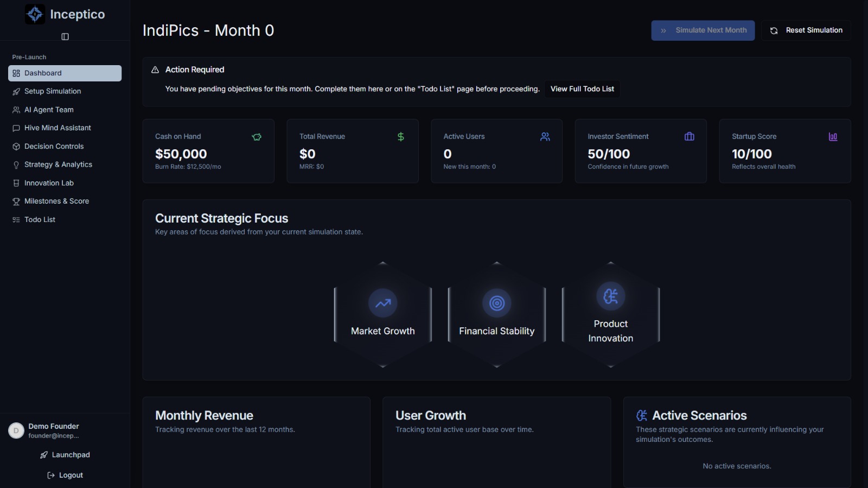Click the 50/100 investor sentiment value
Image resolution: width=868 pixels, height=488 pixels.
pyautogui.click(x=609, y=154)
